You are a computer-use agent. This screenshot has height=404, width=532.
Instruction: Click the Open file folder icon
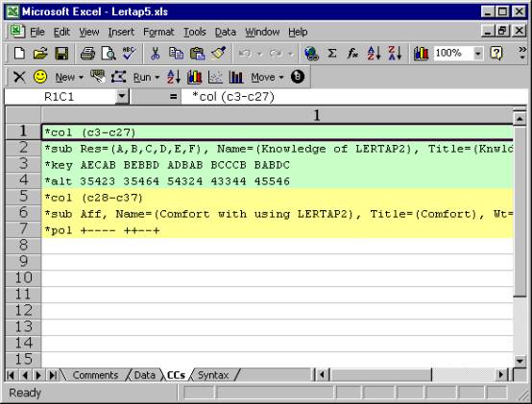coord(40,54)
